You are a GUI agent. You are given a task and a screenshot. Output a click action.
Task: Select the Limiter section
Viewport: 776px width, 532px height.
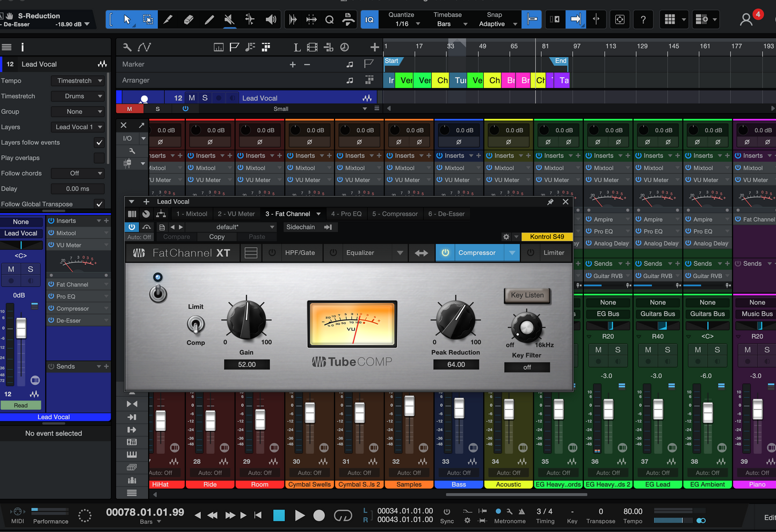pyautogui.click(x=554, y=253)
